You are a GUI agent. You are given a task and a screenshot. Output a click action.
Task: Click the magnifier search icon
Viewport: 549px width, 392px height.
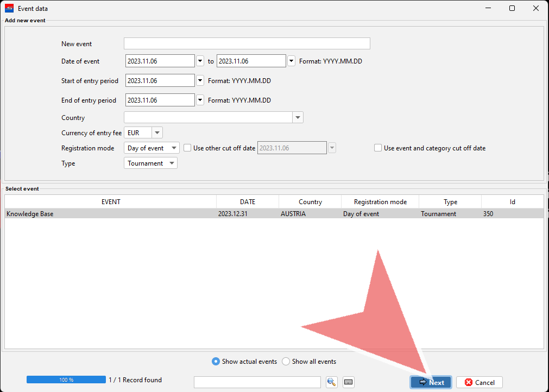(x=331, y=382)
